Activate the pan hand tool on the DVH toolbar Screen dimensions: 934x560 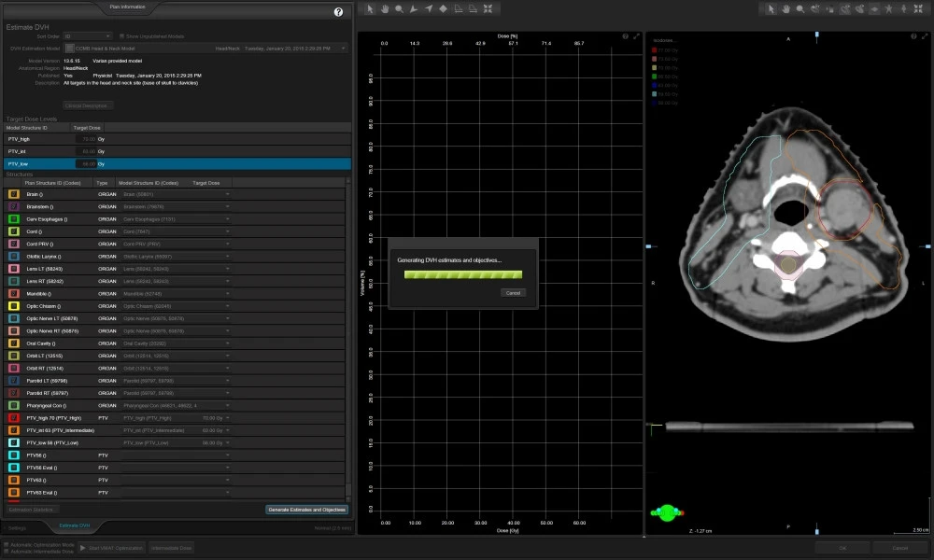[x=386, y=8]
